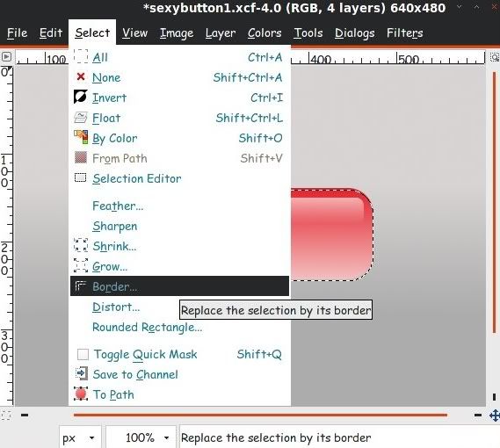Open the Image menu
This screenshot has width=500, height=448.
(177, 33)
